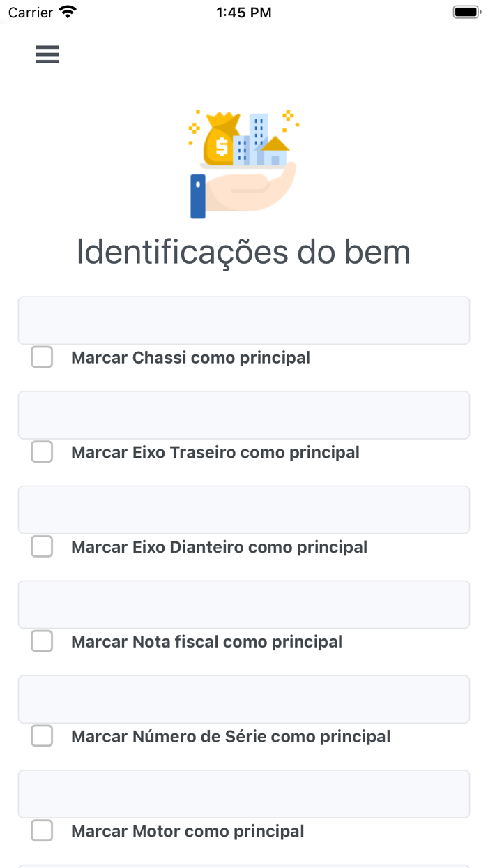Image resolution: width=488 pixels, height=868 pixels.
Task: Click the Wi-Fi icon in status bar
Action: coord(66,11)
